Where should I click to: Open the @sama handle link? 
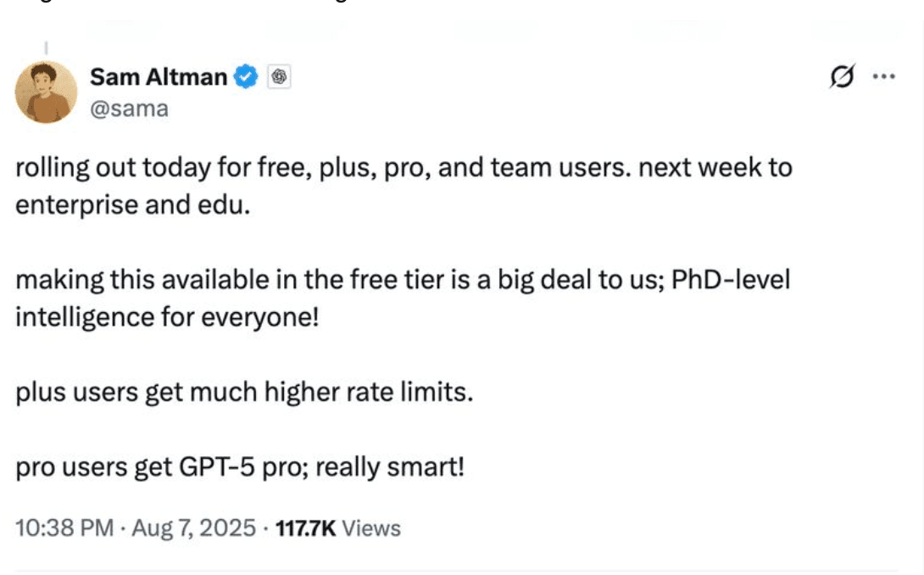tap(129, 109)
